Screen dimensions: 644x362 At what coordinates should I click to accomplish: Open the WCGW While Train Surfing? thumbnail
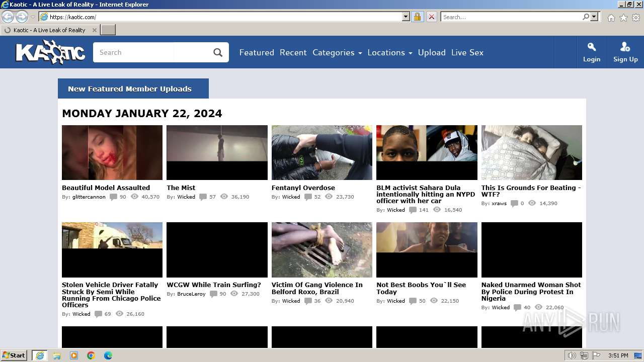[x=217, y=249]
